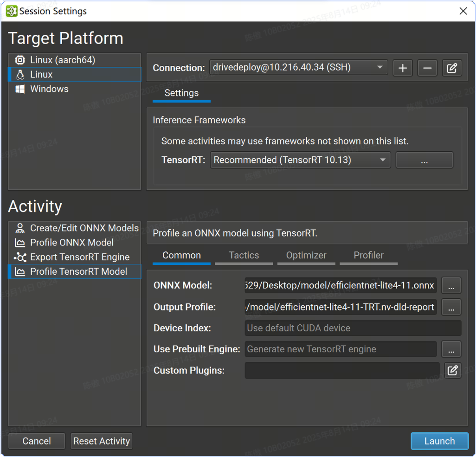Close the Session Settings dialog
Image resolution: width=476 pixels, height=457 pixels.
tap(463, 11)
